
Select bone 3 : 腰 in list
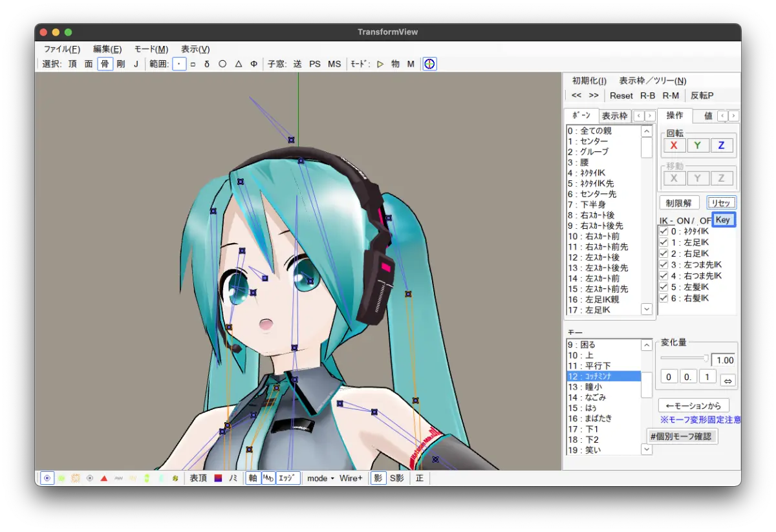click(x=603, y=162)
